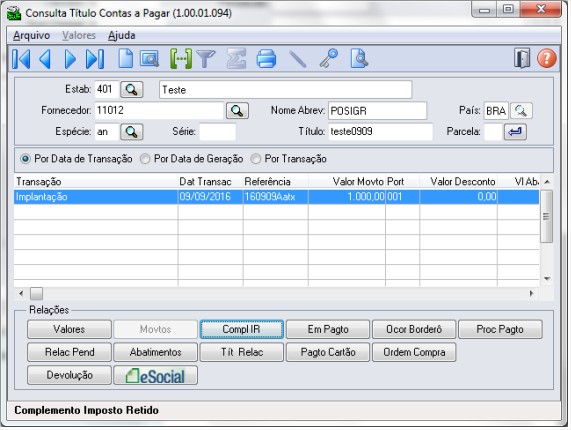
Task: Click the País field BRA
Action: [x=496, y=111]
